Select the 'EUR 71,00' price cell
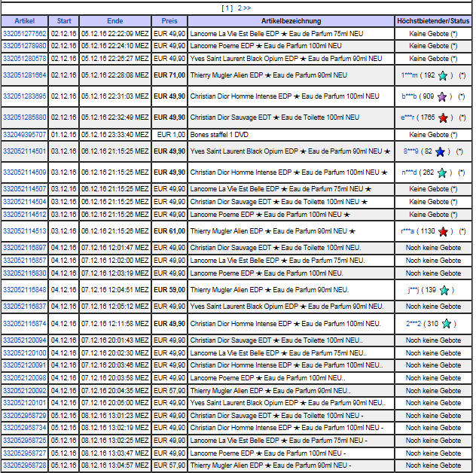476x473 pixels. tap(169, 75)
